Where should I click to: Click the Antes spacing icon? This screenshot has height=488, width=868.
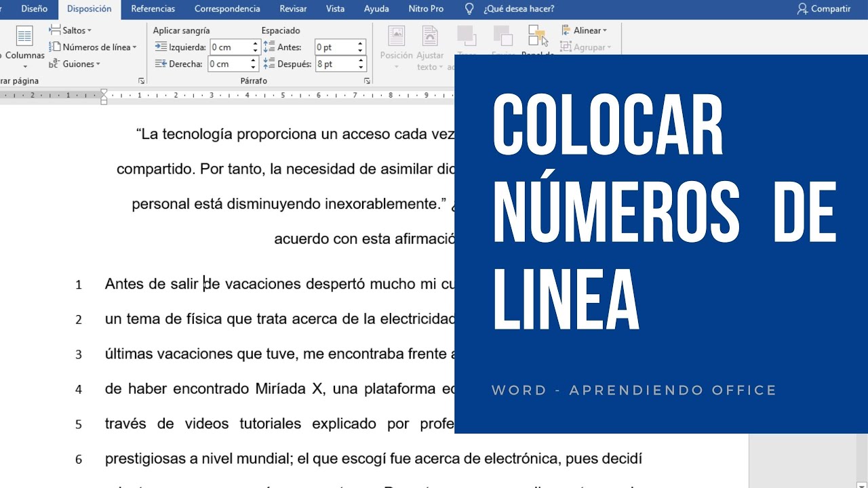tap(268, 47)
